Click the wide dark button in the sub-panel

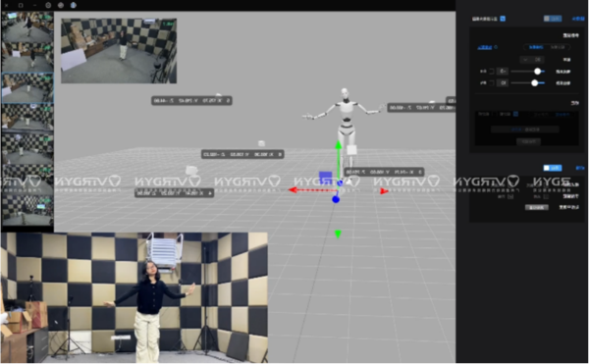point(525,130)
